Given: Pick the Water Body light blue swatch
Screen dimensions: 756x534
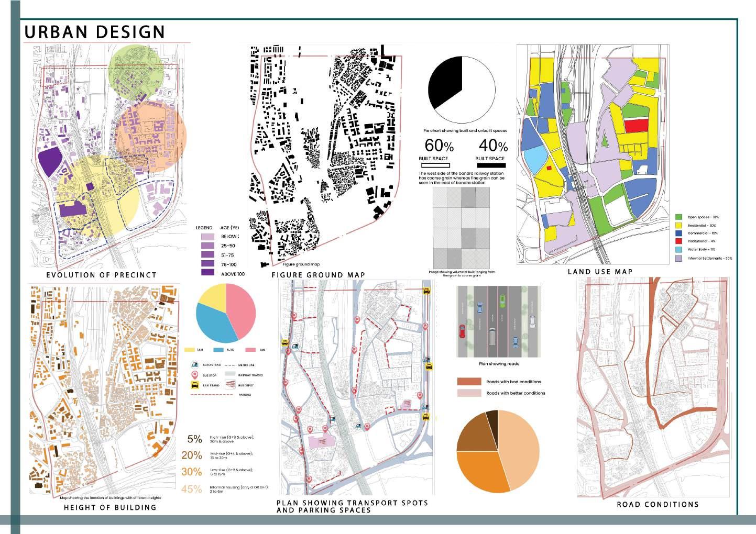Looking at the screenshot, I should [678, 249].
